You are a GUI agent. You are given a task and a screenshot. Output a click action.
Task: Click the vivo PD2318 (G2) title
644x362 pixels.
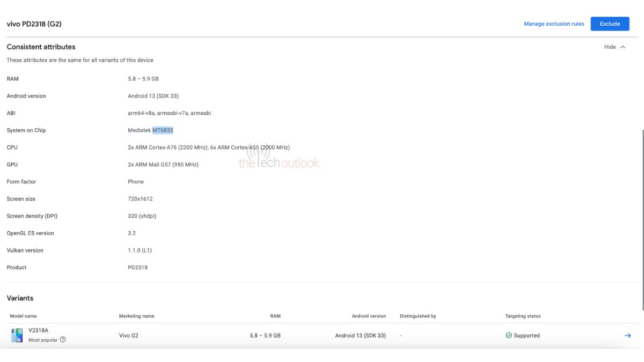click(34, 24)
